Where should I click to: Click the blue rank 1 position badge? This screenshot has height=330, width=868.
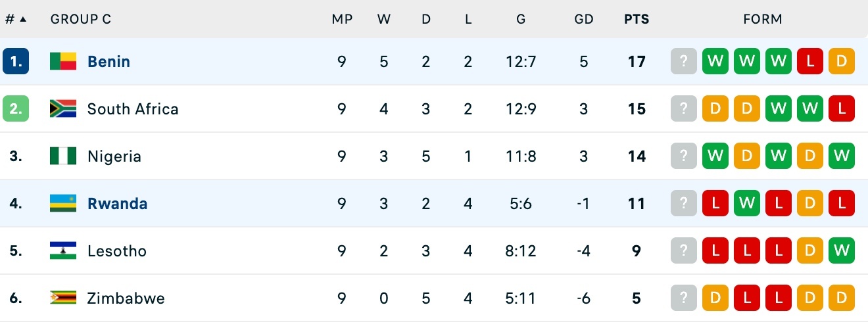click(x=16, y=62)
